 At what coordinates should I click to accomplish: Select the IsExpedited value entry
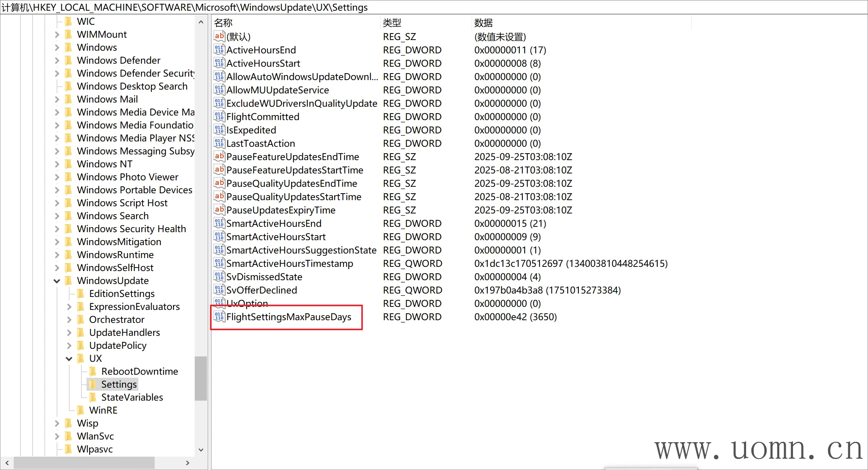(251, 130)
